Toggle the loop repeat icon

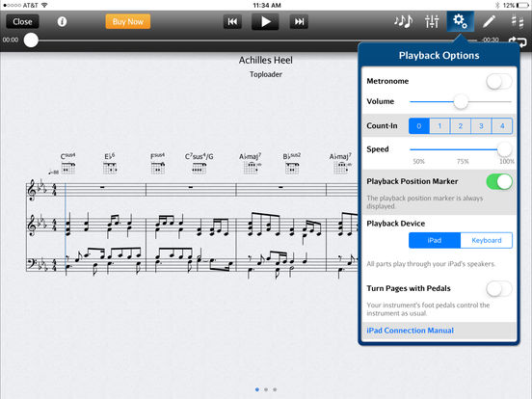(518, 42)
